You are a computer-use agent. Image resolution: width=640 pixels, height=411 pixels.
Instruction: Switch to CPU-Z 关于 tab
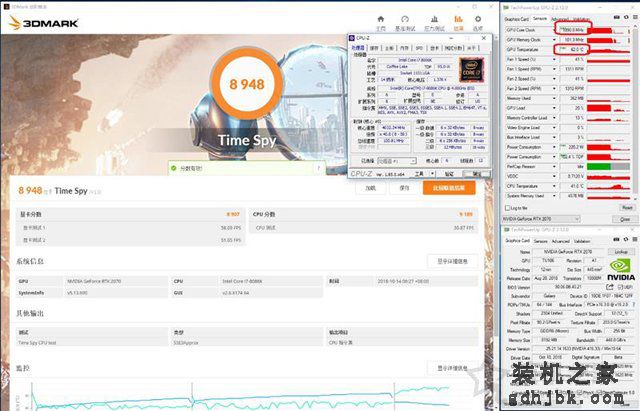click(471, 48)
